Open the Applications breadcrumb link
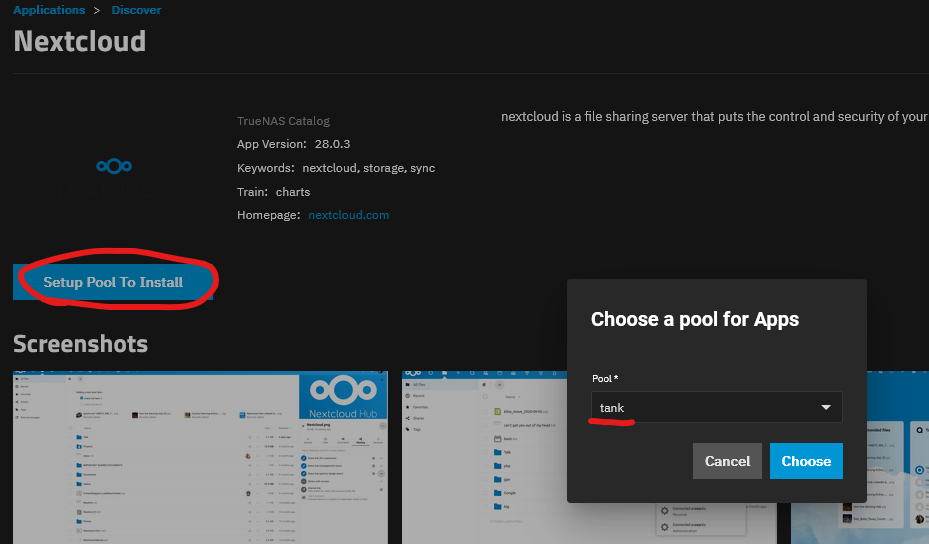 click(49, 10)
